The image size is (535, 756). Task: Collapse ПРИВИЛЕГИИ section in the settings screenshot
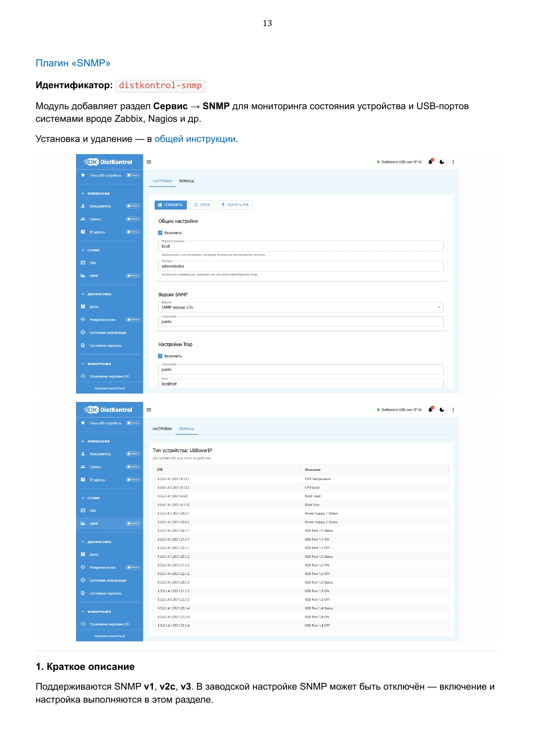pyautogui.click(x=83, y=194)
